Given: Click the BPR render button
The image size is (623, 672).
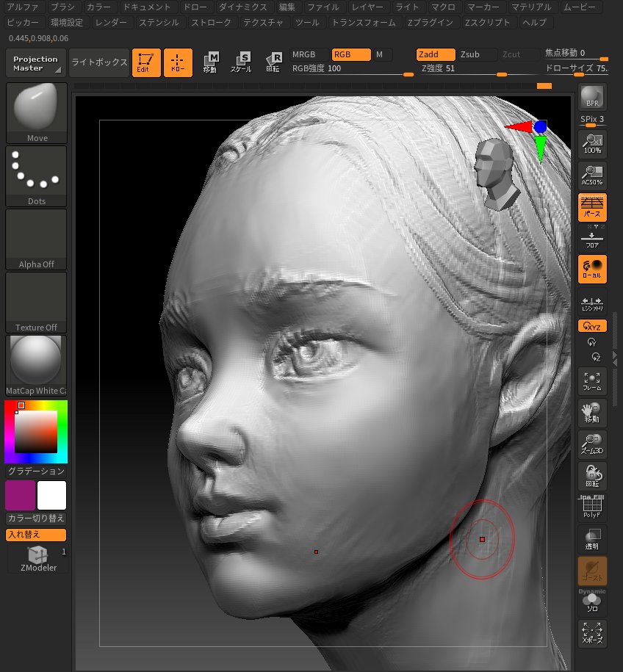Looking at the screenshot, I should [x=592, y=95].
